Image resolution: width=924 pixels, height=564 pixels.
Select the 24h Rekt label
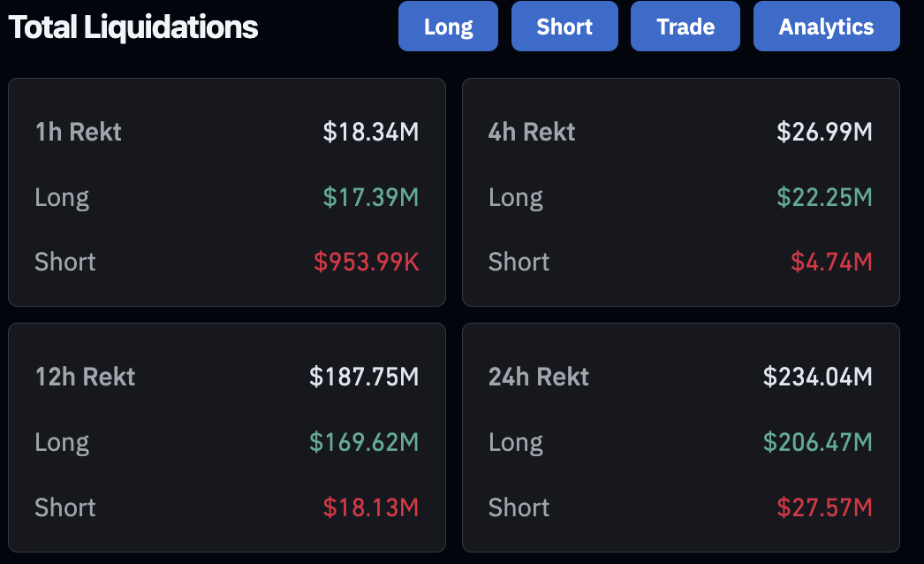tap(539, 377)
